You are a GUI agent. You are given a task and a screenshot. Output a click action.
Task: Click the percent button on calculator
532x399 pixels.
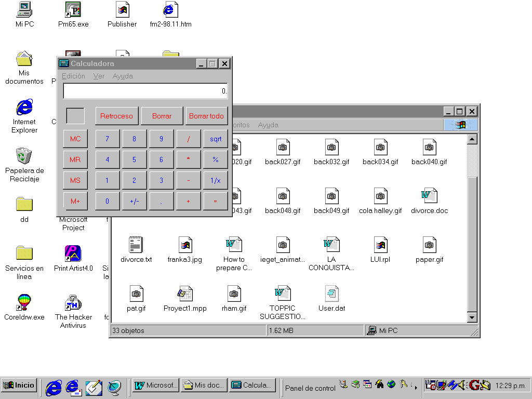click(216, 159)
